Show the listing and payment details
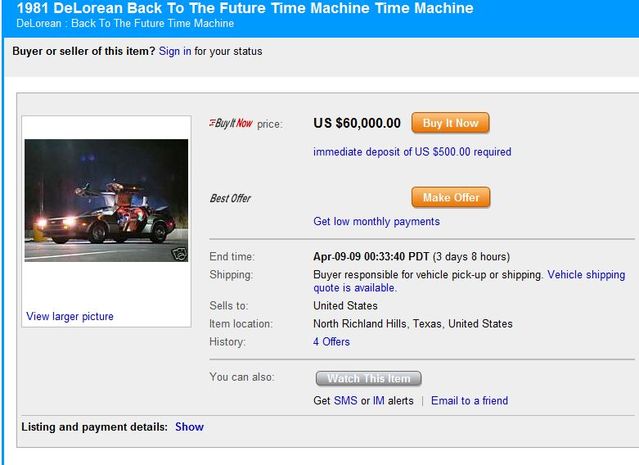 pyautogui.click(x=189, y=427)
